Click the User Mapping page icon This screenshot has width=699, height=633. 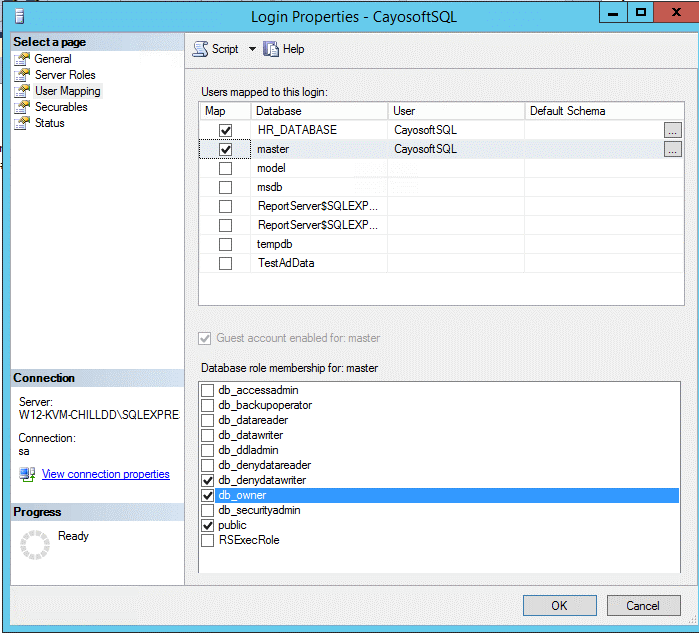tap(22, 91)
